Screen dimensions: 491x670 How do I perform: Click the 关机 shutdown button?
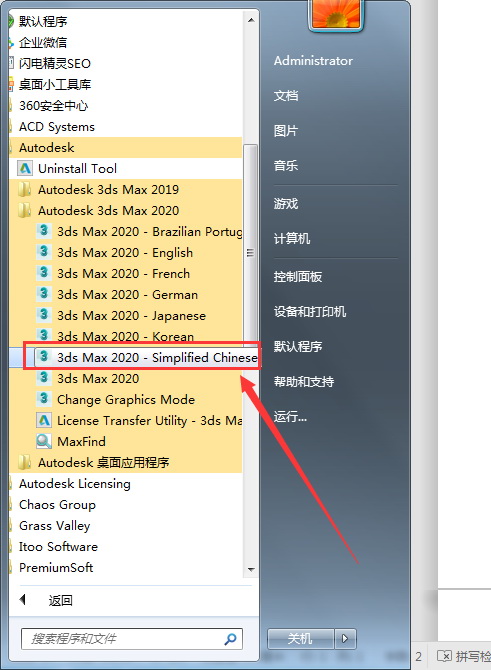point(300,639)
